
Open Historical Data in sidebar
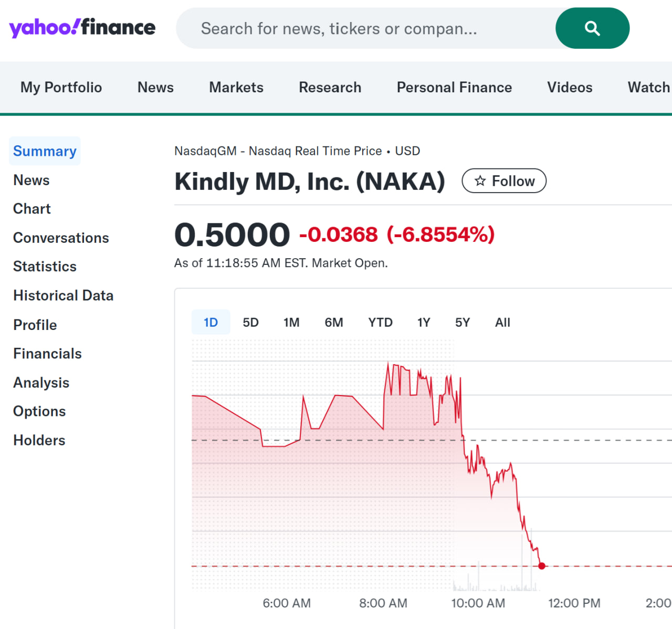pos(63,295)
